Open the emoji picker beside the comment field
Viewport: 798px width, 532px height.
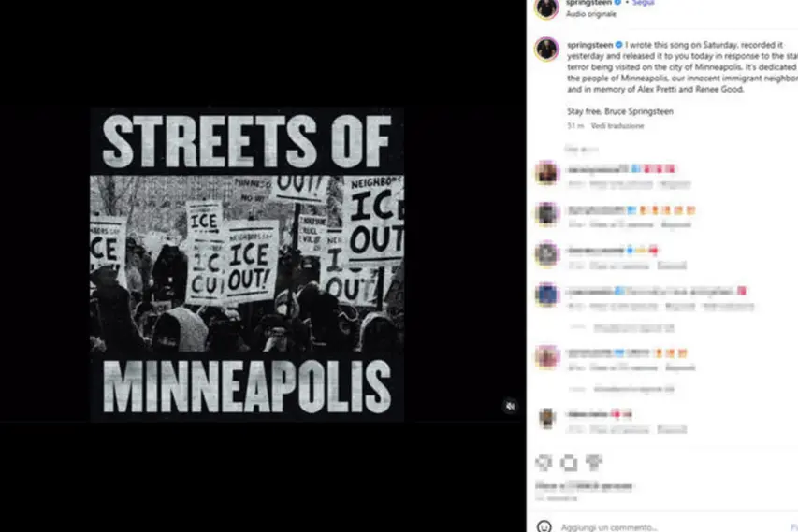tap(544, 526)
